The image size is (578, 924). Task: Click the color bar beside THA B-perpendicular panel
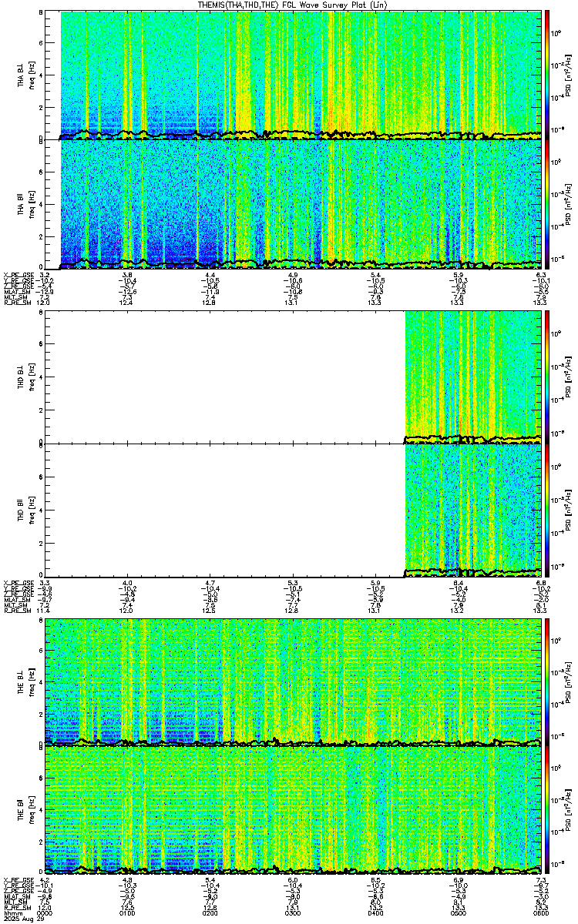[547, 75]
